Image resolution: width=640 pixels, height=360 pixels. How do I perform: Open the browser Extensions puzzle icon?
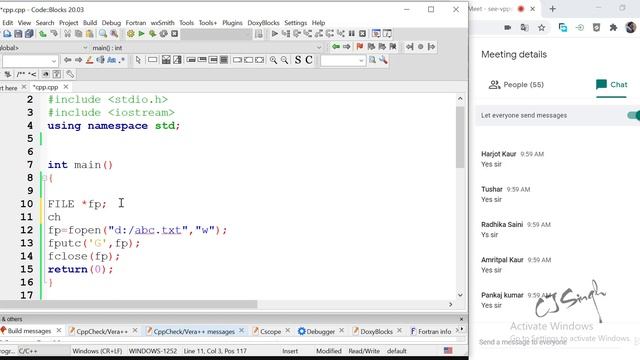pos(613,28)
